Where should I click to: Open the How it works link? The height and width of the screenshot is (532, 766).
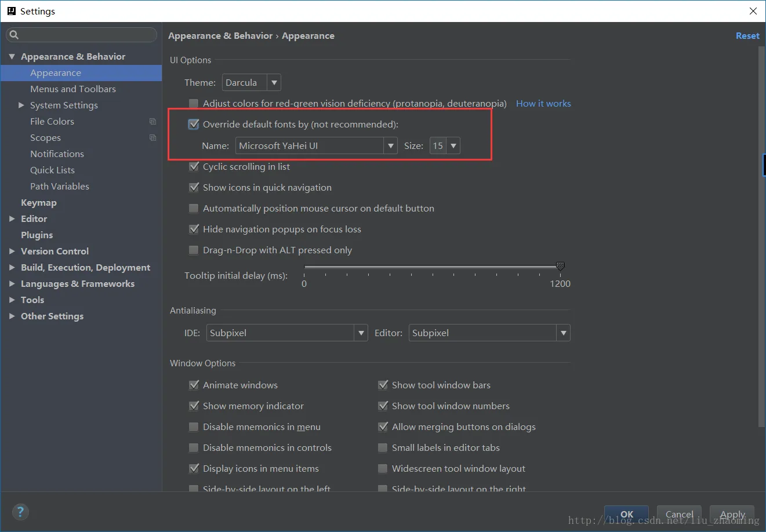(543, 104)
